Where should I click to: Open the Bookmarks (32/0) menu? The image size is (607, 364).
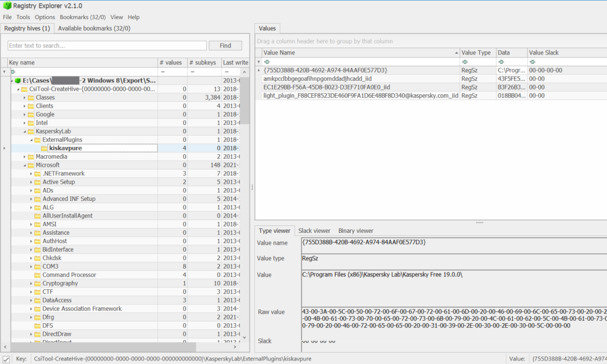coord(82,17)
